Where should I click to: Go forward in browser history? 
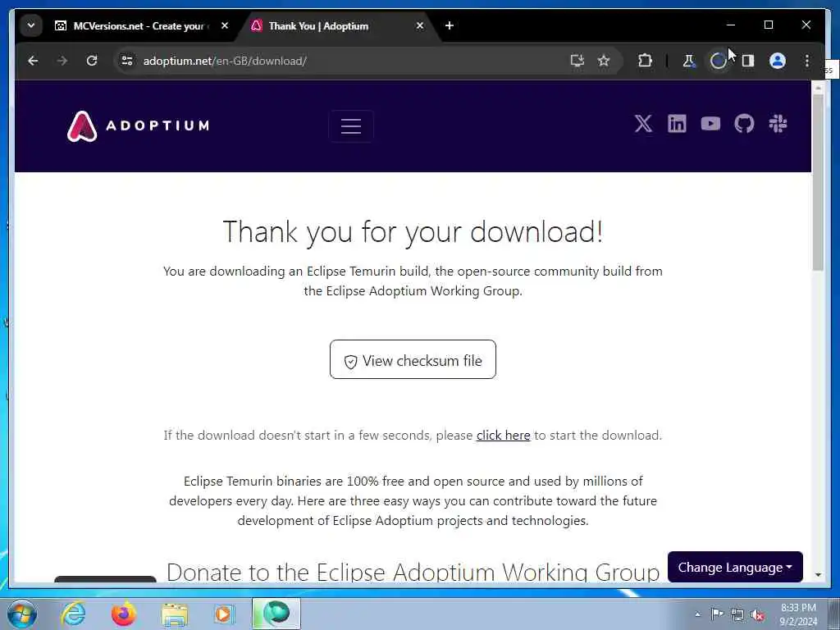click(62, 61)
